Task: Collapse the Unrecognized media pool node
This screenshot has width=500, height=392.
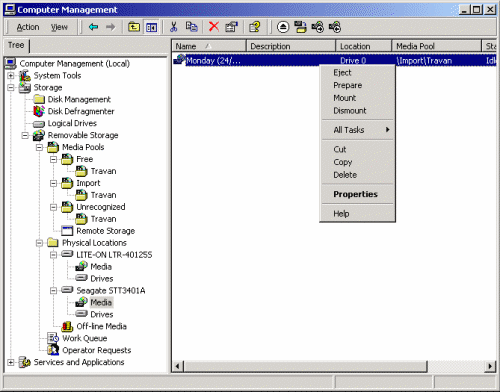Action: click(53, 207)
